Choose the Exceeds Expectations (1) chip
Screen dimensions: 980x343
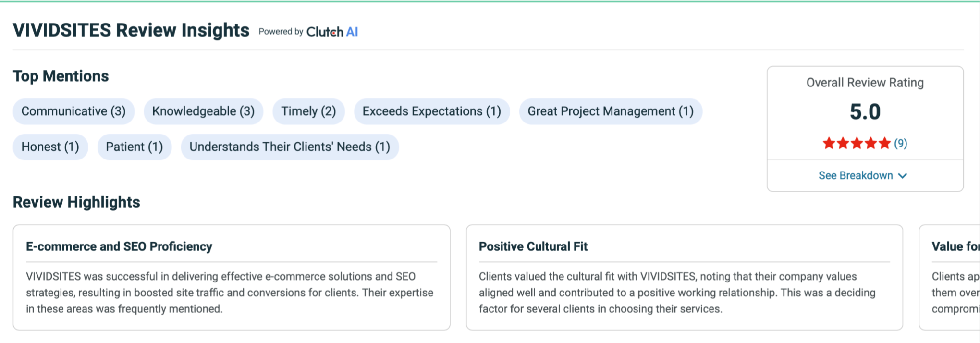431,111
